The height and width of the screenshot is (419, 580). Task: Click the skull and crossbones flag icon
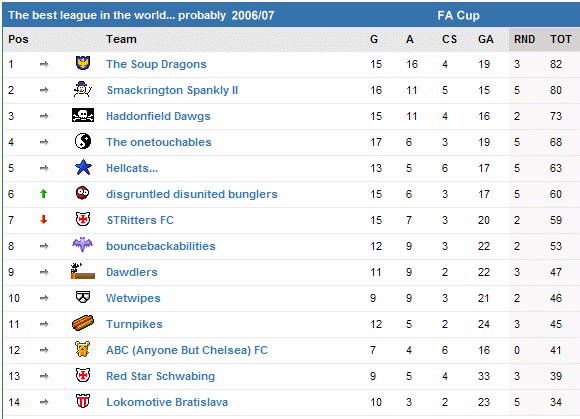pyautogui.click(x=83, y=115)
